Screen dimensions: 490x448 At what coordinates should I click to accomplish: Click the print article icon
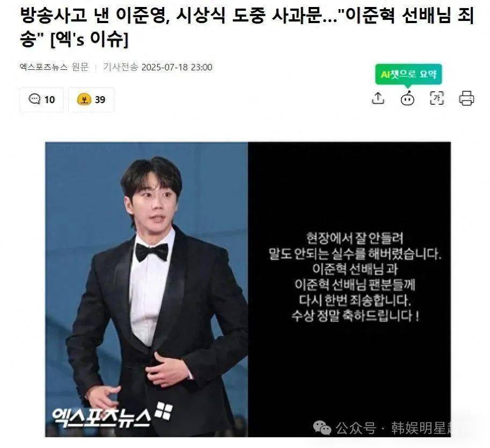pyautogui.click(x=466, y=98)
